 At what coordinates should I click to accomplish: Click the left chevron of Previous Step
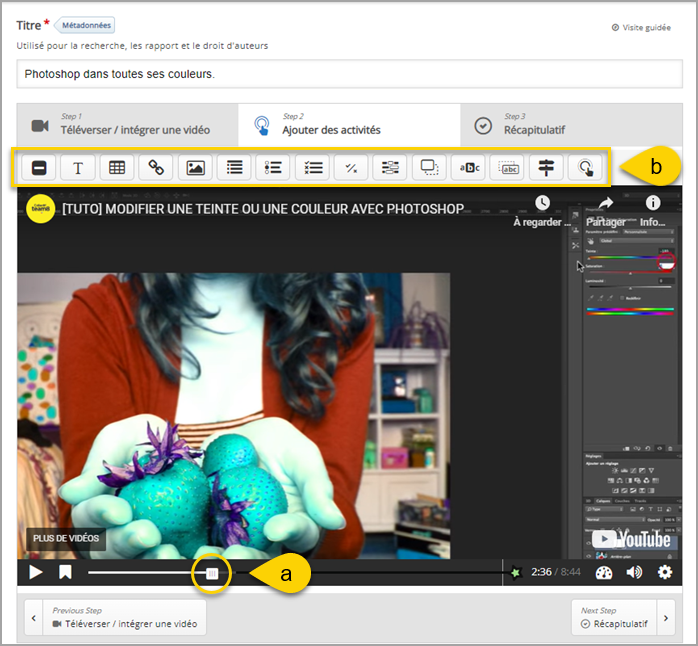pyautogui.click(x=34, y=618)
